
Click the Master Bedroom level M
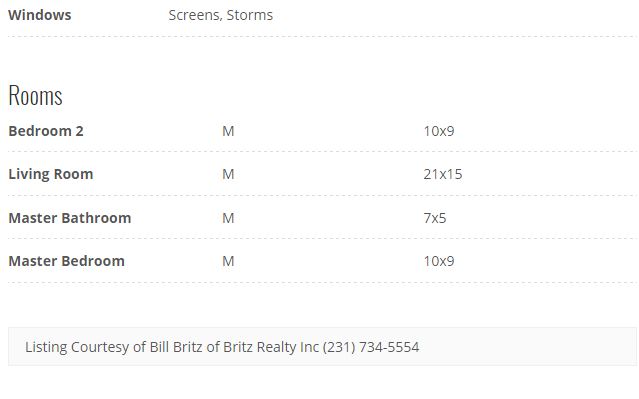tap(228, 261)
